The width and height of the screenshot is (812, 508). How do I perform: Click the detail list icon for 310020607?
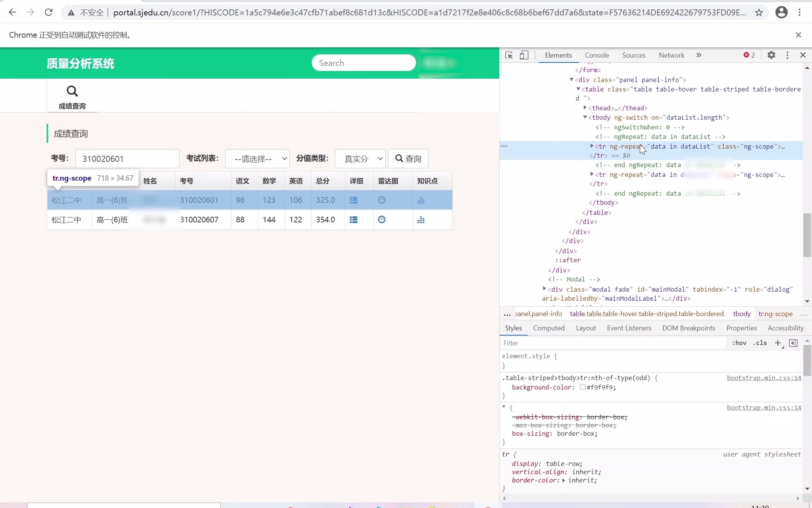353,219
